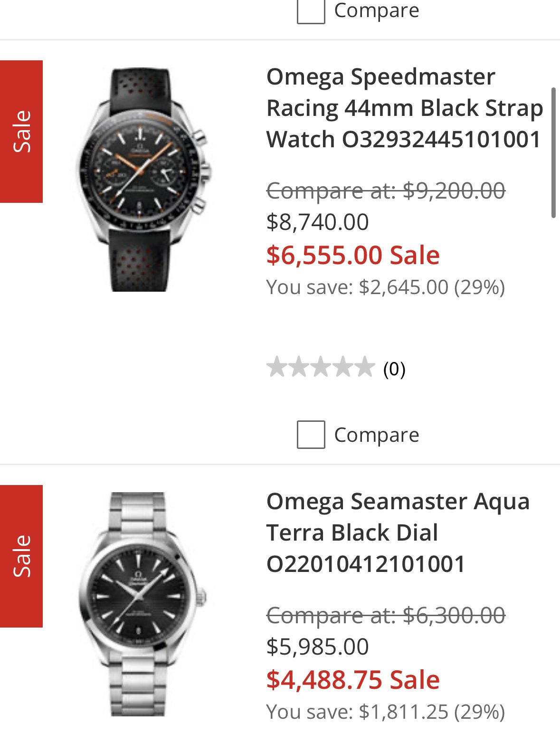The width and height of the screenshot is (560, 752).
Task: Click the first gray rating star
Action: tap(276, 367)
